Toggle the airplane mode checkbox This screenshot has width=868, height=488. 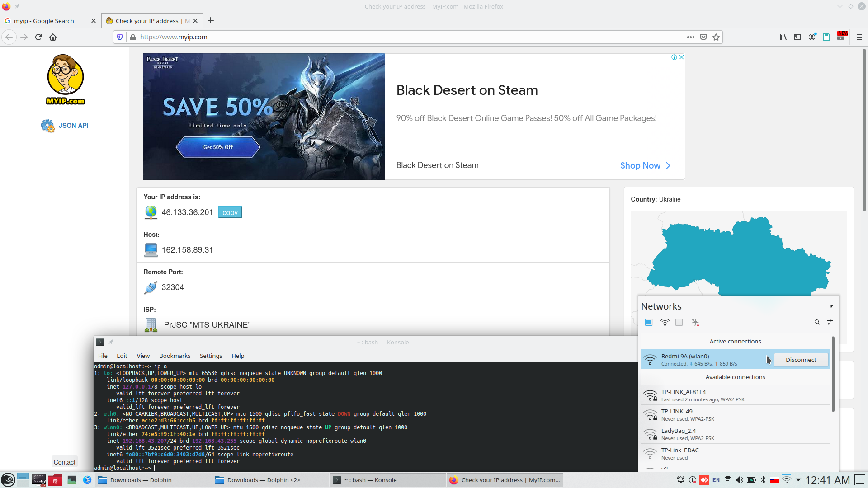(679, 322)
